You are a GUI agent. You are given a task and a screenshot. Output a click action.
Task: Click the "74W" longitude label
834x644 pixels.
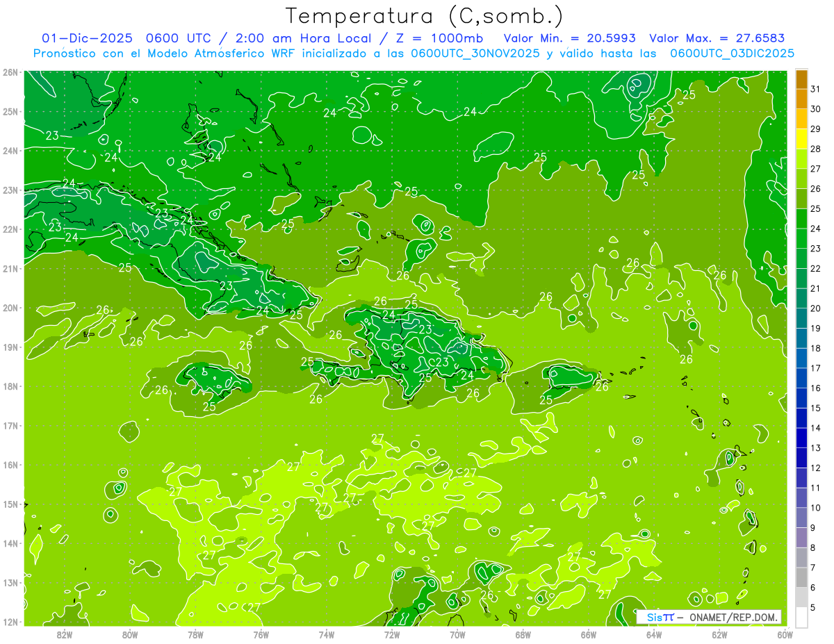click(327, 634)
